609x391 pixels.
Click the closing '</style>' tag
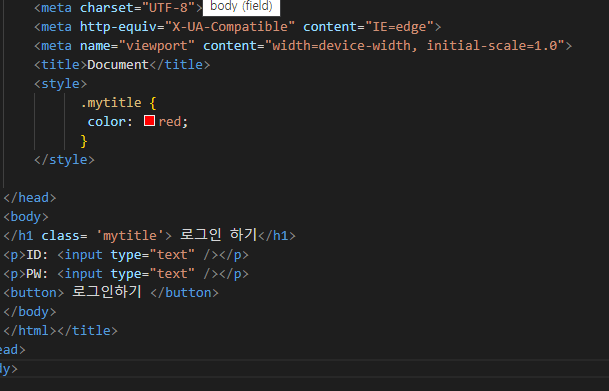[x=64, y=160]
